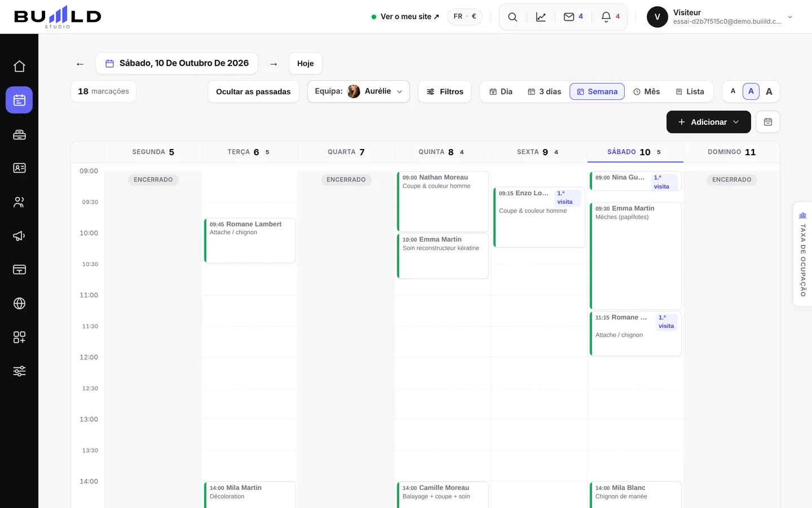The width and height of the screenshot is (812, 508).
Task: Open the payment card sidebar icon
Action: (19, 269)
